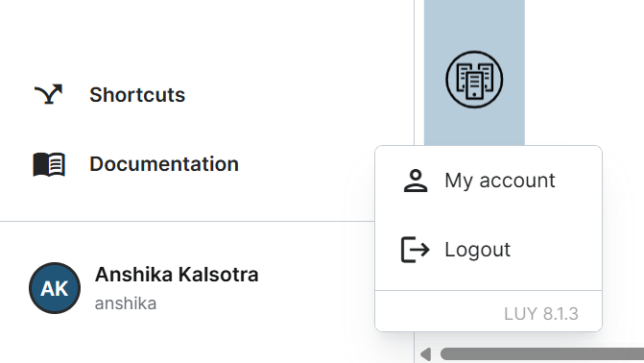Select Logout text in the user menu
The height and width of the screenshot is (363, 644).
tap(477, 250)
